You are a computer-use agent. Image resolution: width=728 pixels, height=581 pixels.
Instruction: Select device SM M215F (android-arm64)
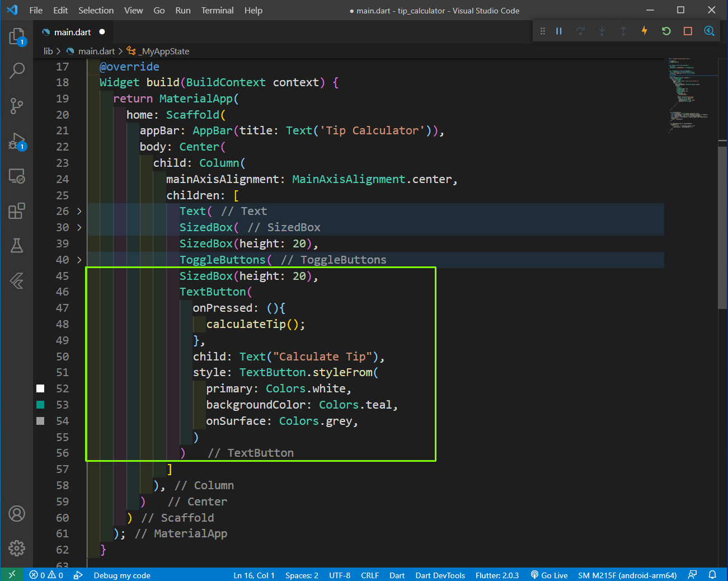[627, 575]
